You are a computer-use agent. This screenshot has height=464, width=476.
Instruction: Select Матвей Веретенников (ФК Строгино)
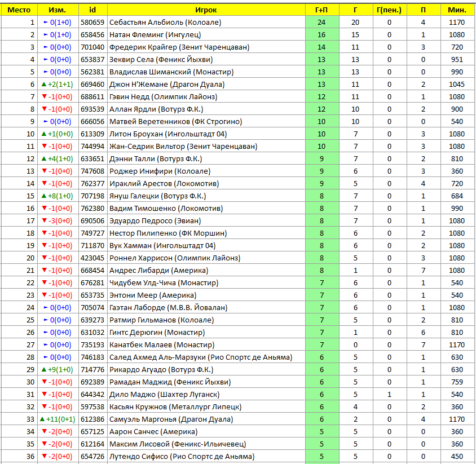[176, 122]
